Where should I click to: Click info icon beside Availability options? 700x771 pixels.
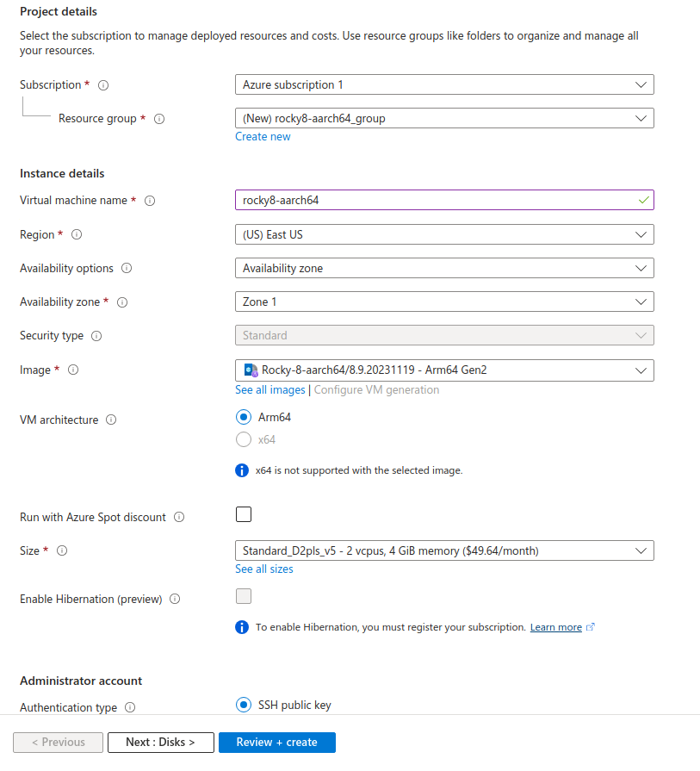127,269
